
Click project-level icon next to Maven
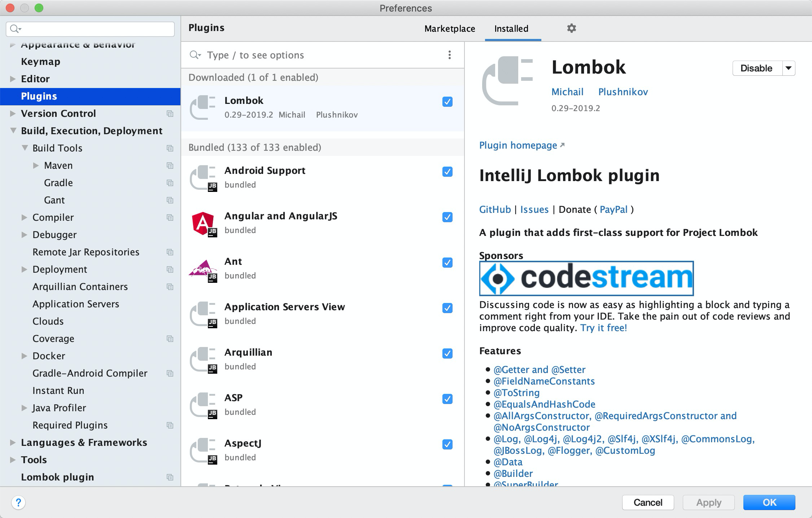click(x=170, y=166)
